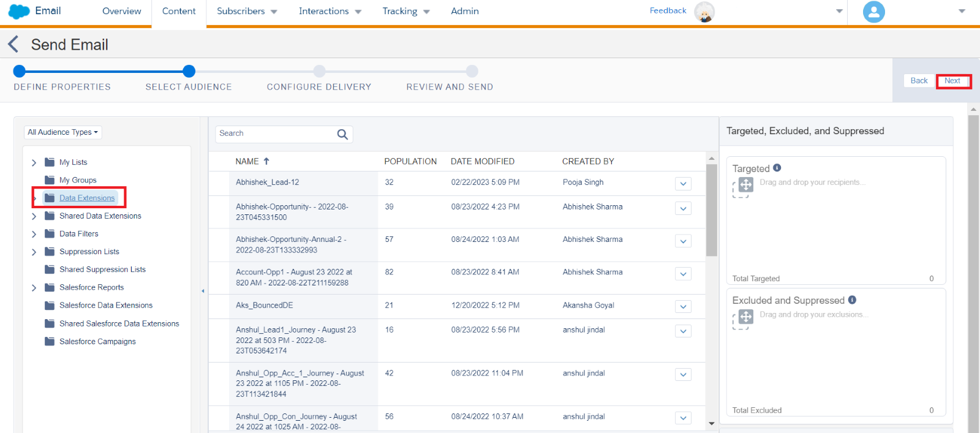980x433 pixels.
Task: Expand the Shared Data Extensions folder
Action: coord(34,216)
